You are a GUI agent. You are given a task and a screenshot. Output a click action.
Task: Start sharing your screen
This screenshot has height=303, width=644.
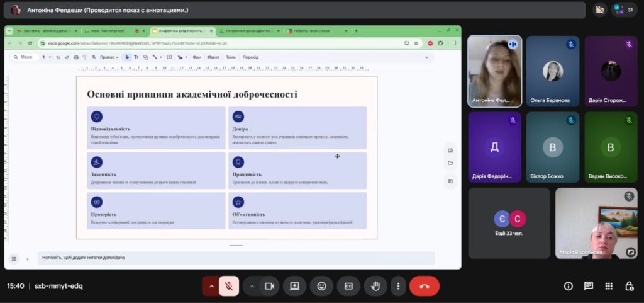coord(294,286)
